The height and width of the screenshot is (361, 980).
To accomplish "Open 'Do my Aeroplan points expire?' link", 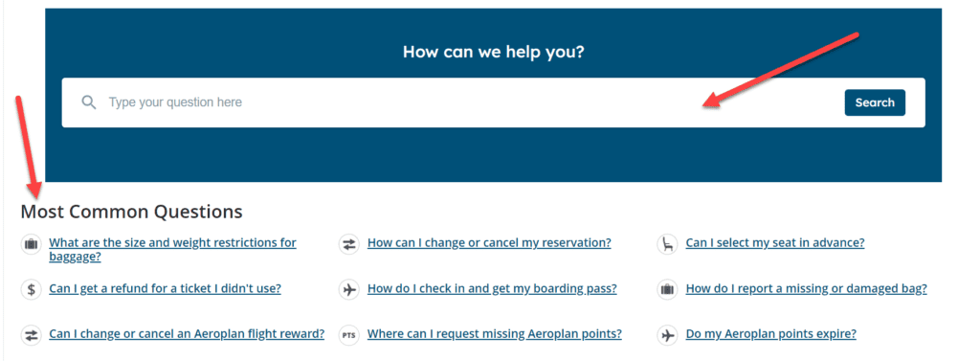I will click(770, 334).
